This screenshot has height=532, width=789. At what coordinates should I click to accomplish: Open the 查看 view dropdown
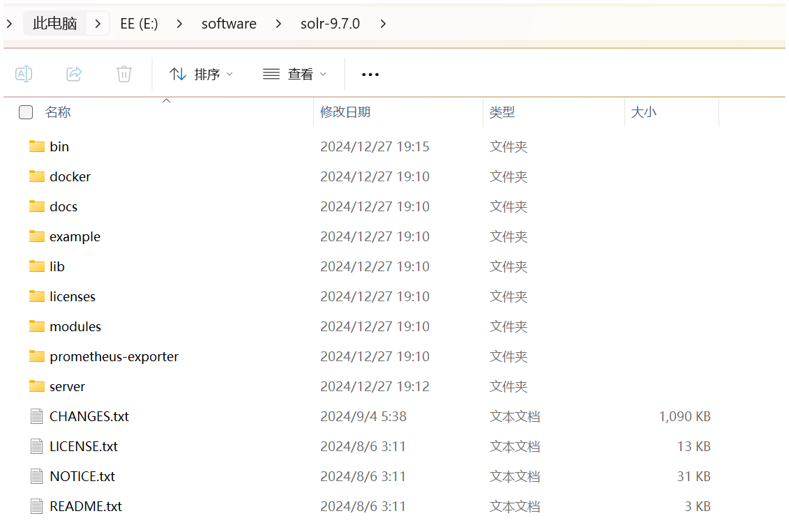[294, 74]
